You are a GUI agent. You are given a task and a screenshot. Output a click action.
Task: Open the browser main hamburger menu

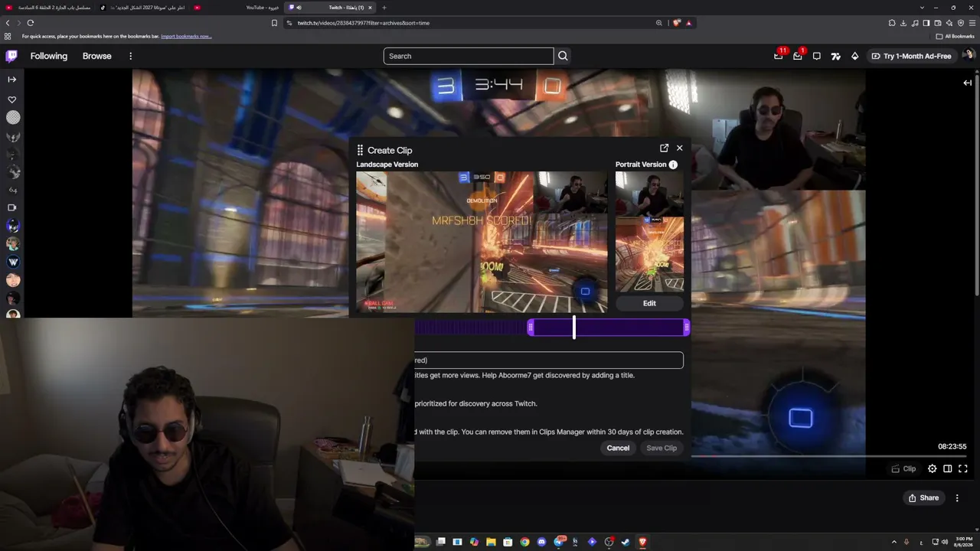[x=972, y=23]
